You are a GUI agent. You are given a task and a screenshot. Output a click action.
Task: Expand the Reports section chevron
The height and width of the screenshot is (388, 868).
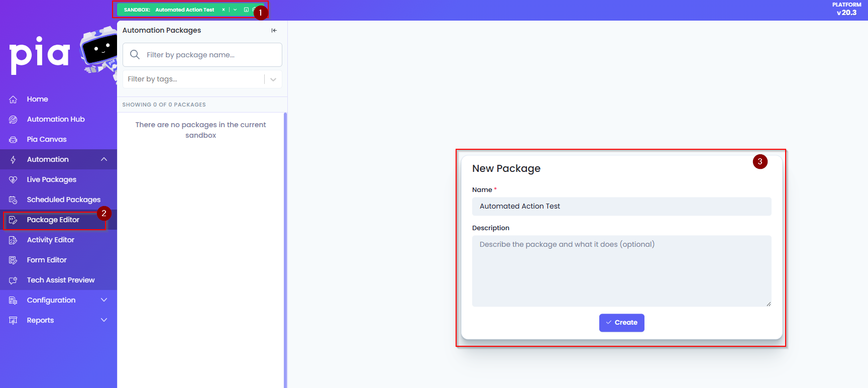coord(104,320)
